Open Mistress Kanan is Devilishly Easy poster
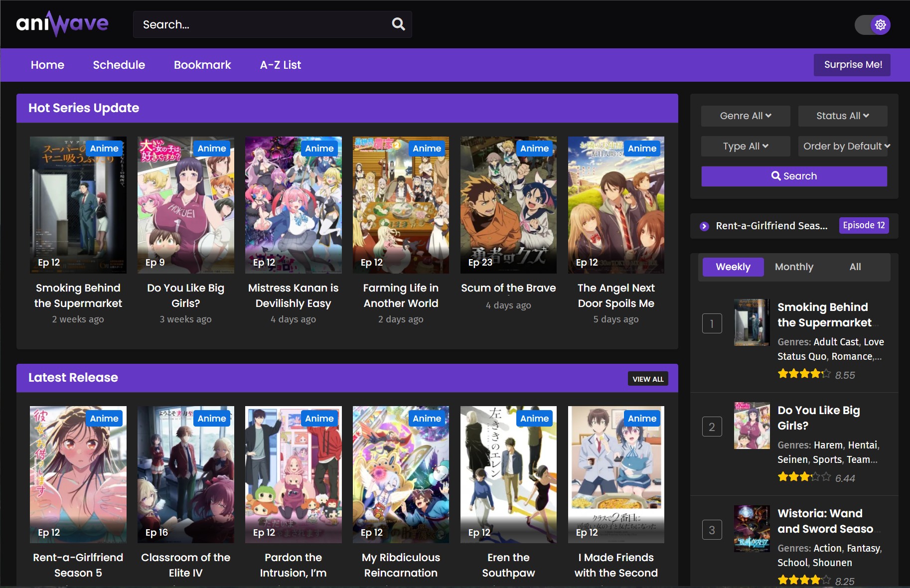This screenshot has height=588, width=910. (x=294, y=205)
